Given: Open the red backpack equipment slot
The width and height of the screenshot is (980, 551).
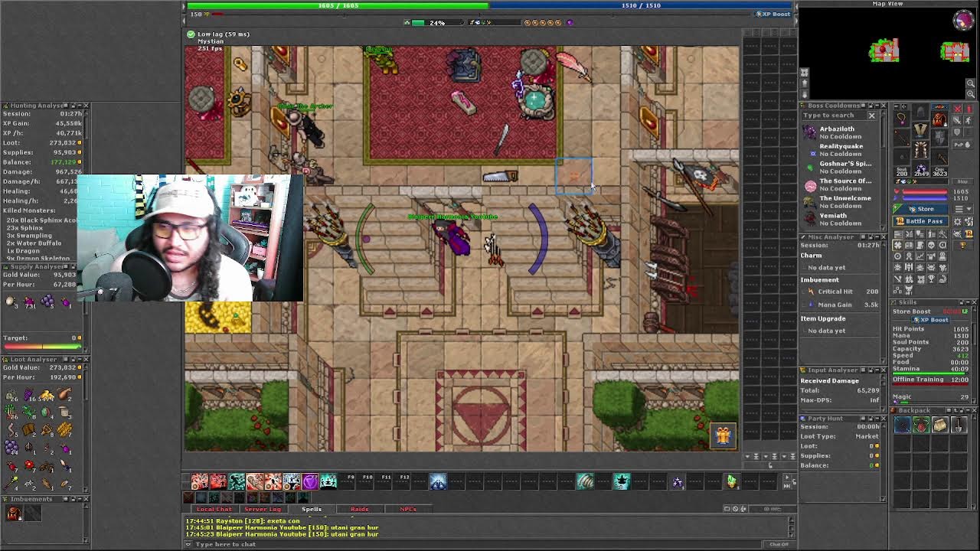Looking at the screenshot, I should pyautogui.click(x=939, y=118).
